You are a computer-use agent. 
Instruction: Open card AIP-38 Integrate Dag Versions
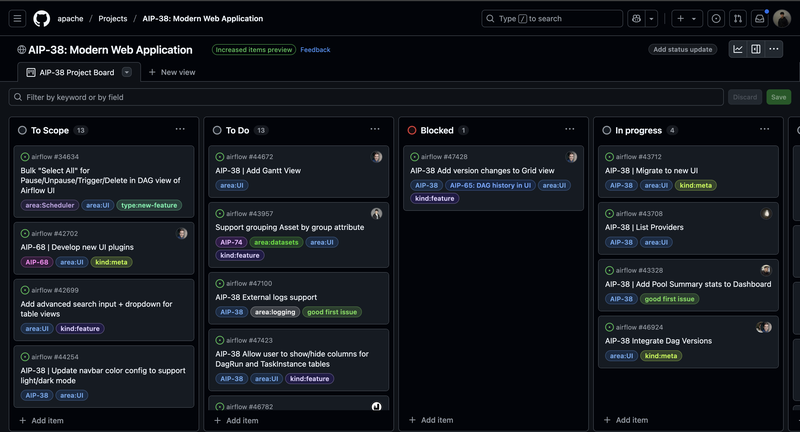pos(658,341)
